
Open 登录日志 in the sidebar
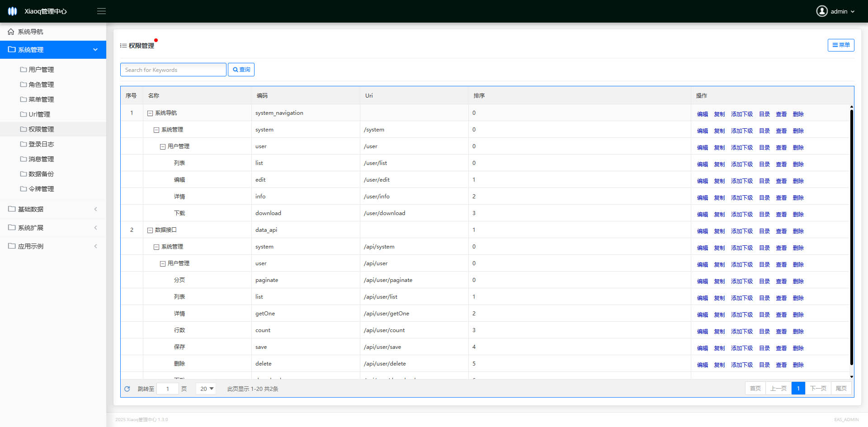(41, 144)
